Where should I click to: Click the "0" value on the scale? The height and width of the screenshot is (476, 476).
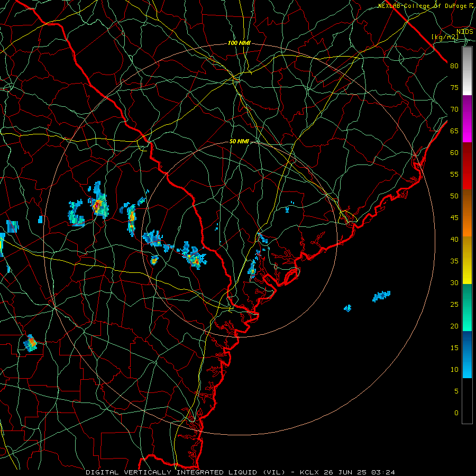pos(456,413)
